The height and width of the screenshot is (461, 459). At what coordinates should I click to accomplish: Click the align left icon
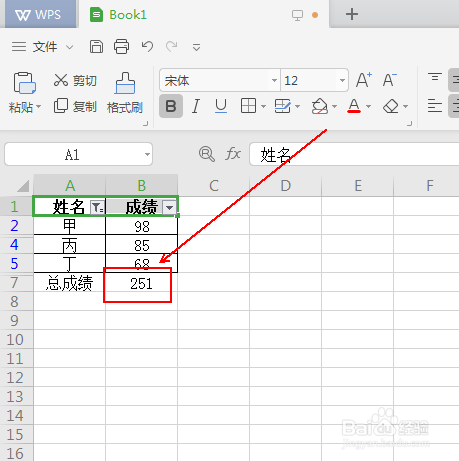point(435,106)
